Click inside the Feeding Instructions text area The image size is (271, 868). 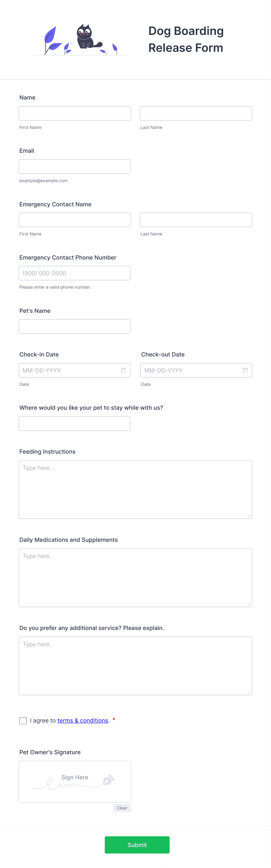coord(135,489)
